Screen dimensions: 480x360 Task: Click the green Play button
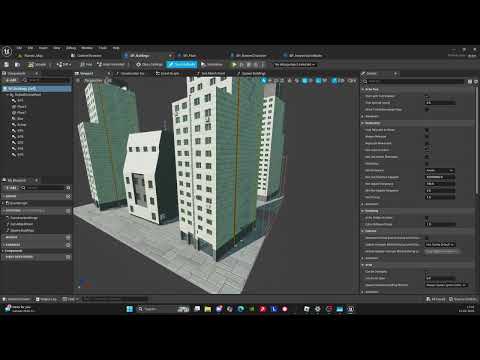coord(234,64)
